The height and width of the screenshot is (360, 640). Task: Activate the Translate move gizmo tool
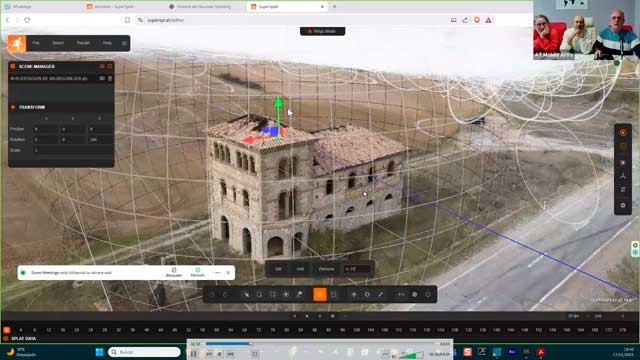click(x=354, y=294)
